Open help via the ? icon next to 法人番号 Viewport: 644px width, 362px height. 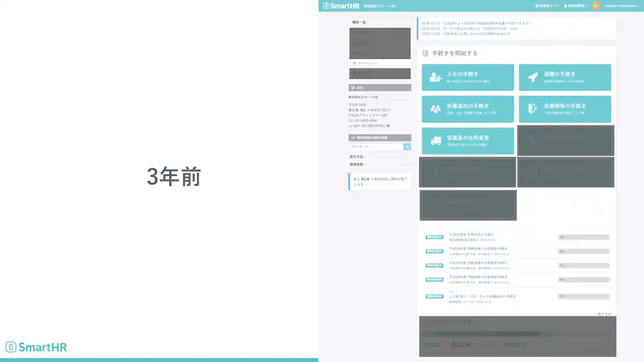click(x=388, y=125)
